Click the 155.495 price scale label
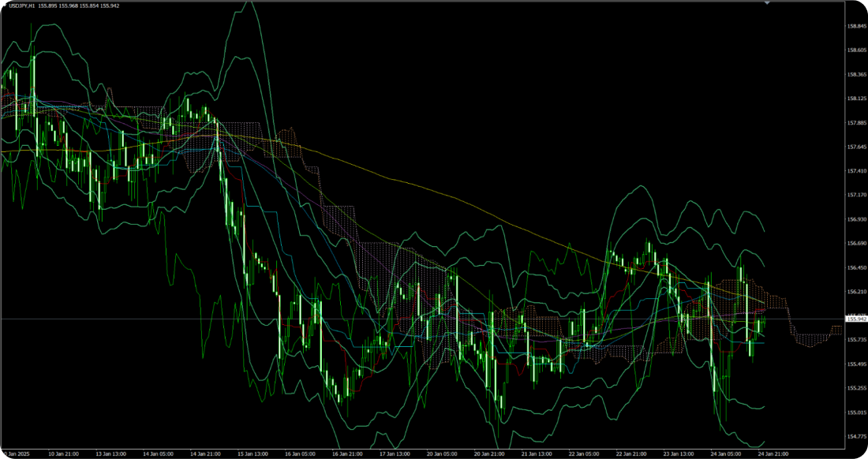Screen dimensions: 868x459 tap(856, 364)
